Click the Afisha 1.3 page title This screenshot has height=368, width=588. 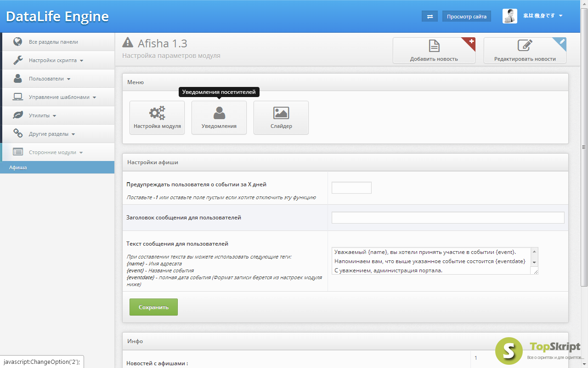[163, 43]
